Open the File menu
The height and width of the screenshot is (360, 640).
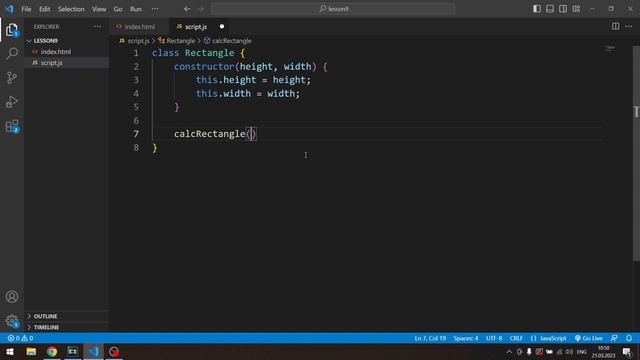click(x=26, y=9)
